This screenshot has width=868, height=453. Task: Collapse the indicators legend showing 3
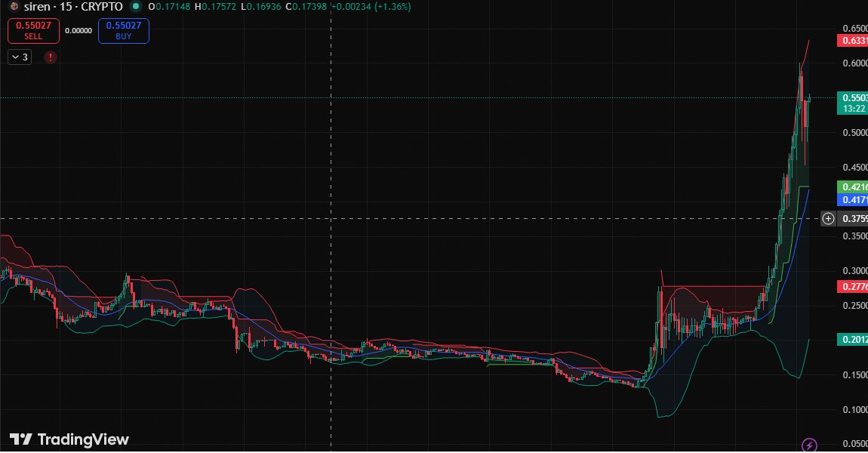tap(20, 57)
